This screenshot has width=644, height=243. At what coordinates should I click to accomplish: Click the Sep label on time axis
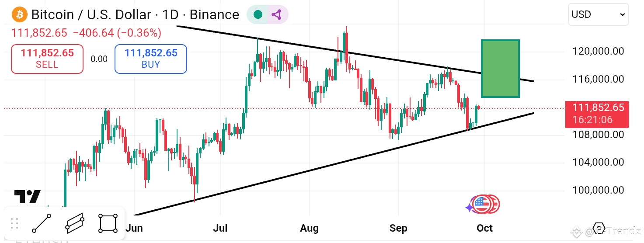(x=398, y=228)
